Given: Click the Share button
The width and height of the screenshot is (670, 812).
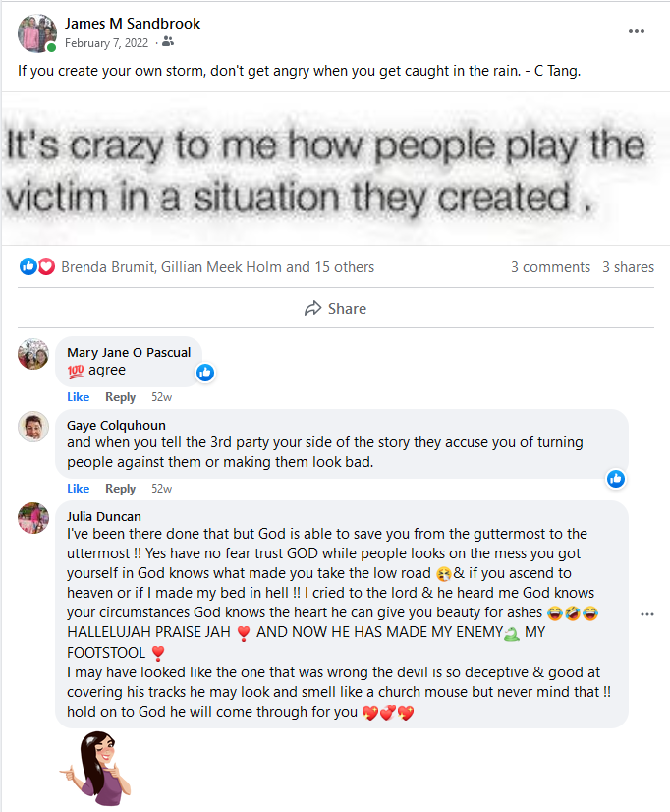Looking at the screenshot, I should (335, 308).
